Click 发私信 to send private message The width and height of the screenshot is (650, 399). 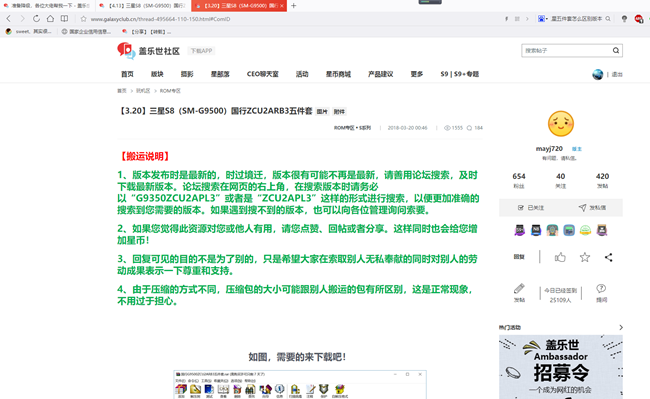592,208
